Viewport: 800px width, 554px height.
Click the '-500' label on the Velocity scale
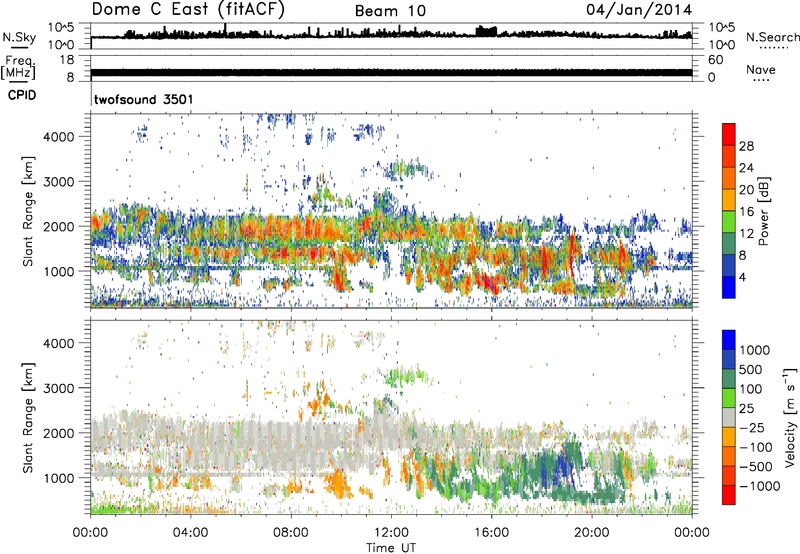(x=756, y=466)
